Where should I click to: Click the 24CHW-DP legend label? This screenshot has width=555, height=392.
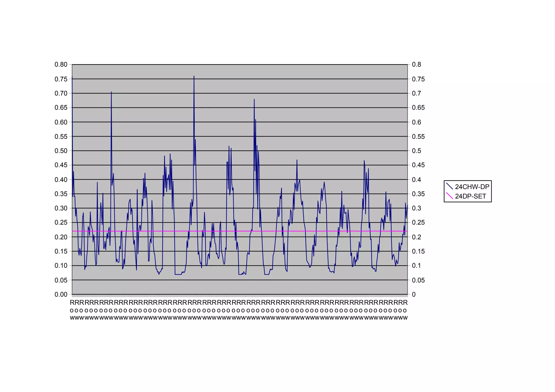(x=472, y=187)
